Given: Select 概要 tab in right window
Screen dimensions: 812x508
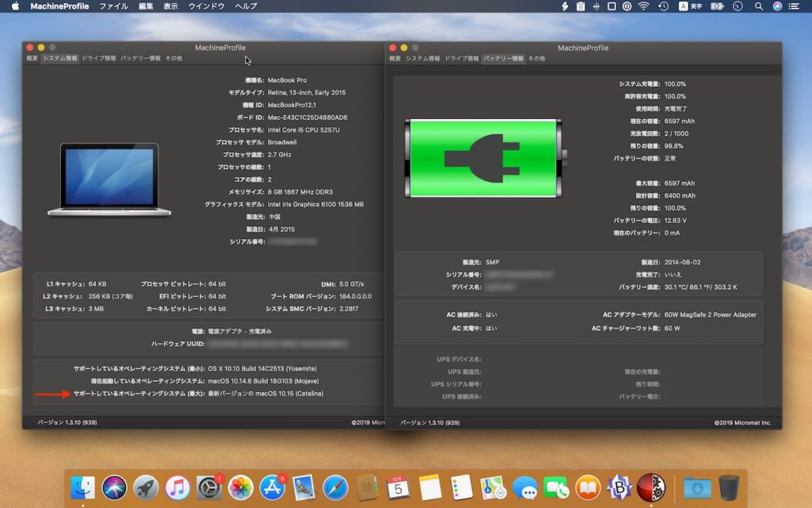Looking at the screenshot, I should tap(395, 59).
